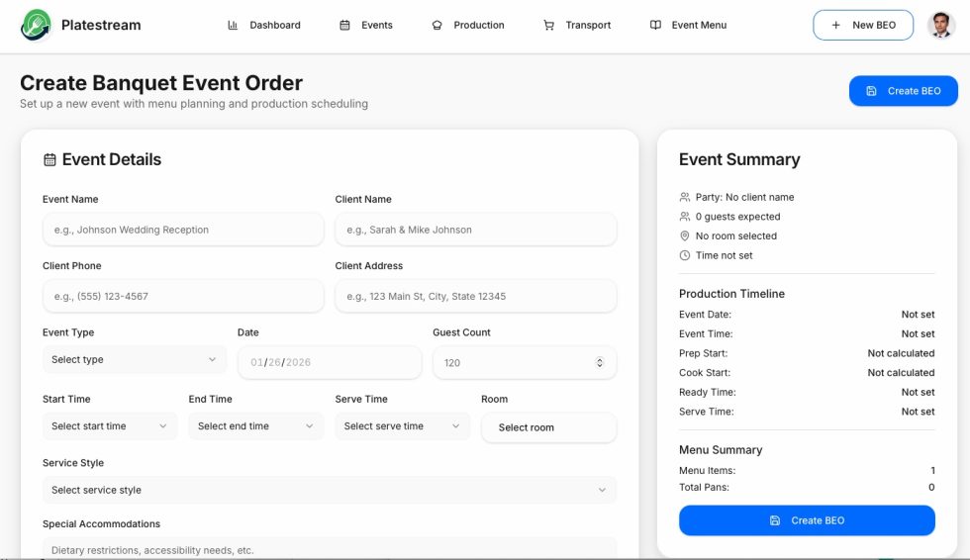The image size is (970, 560).
Task: Open the Event Menu page
Action: [689, 26]
